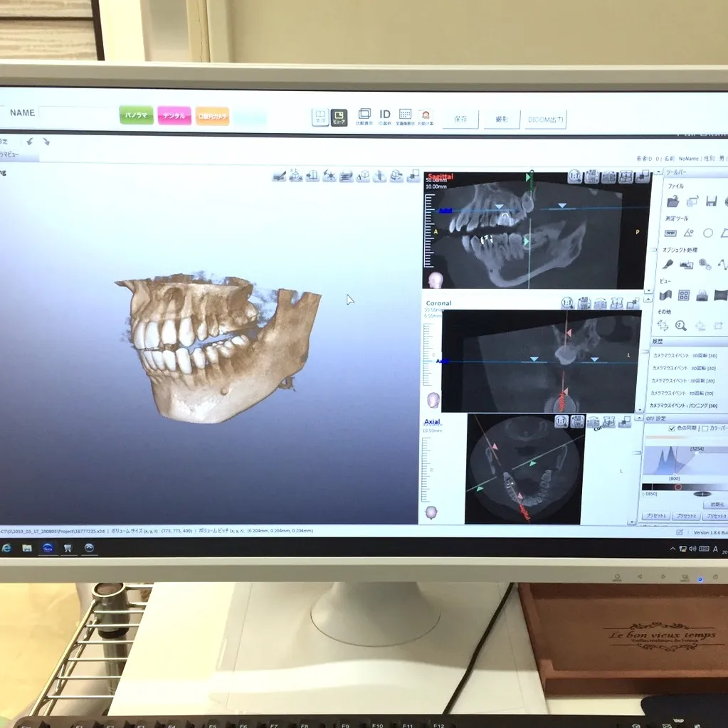Viewport: 728px width, 728px height.
Task: Click the four-pane grid view icon
Action: 684,295
